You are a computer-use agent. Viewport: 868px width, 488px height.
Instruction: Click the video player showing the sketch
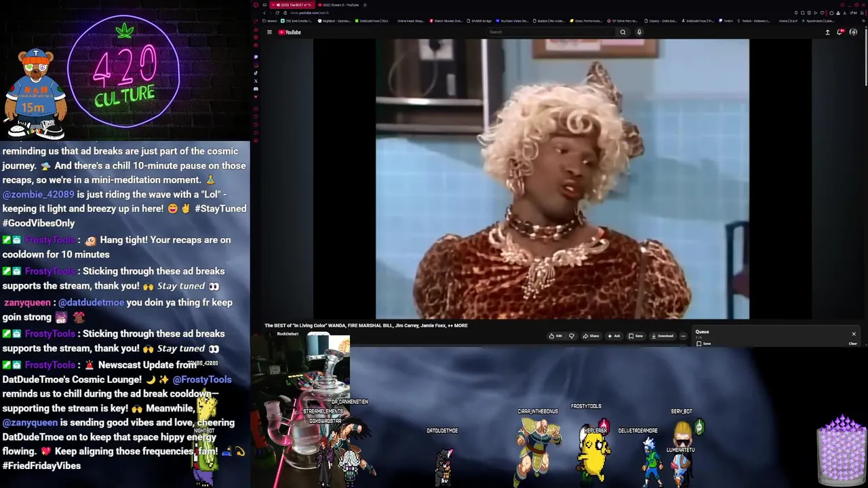click(562, 179)
